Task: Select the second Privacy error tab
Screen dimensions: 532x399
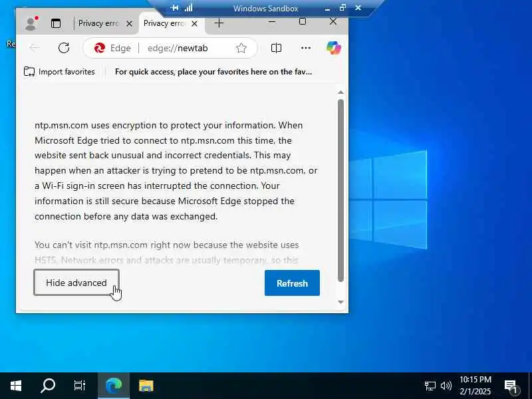Action: [x=164, y=23]
